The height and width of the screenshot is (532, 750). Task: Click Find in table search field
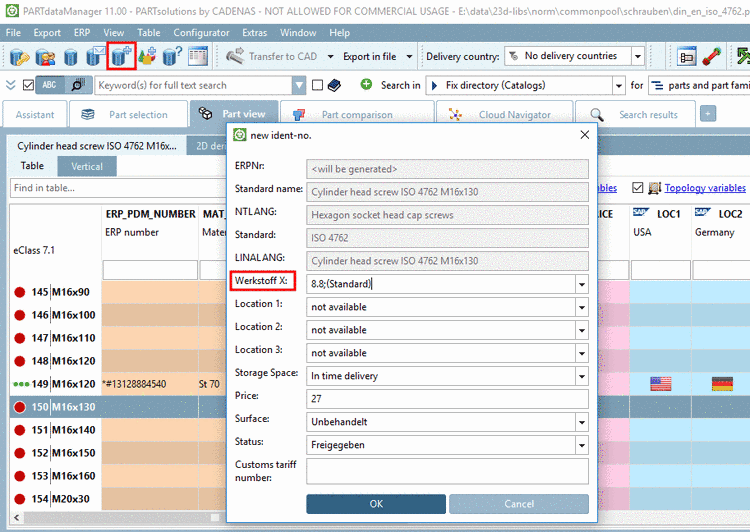coord(117,188)
